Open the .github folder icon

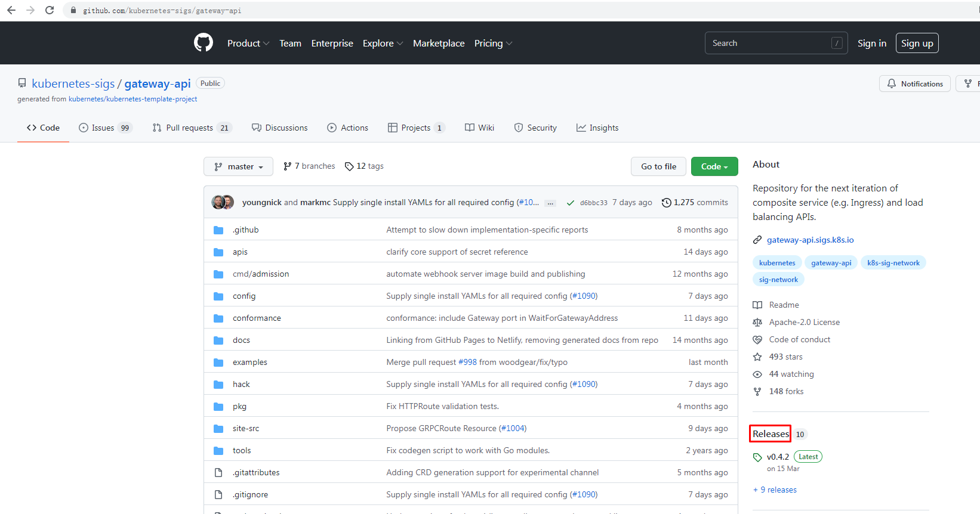(218, 230)
